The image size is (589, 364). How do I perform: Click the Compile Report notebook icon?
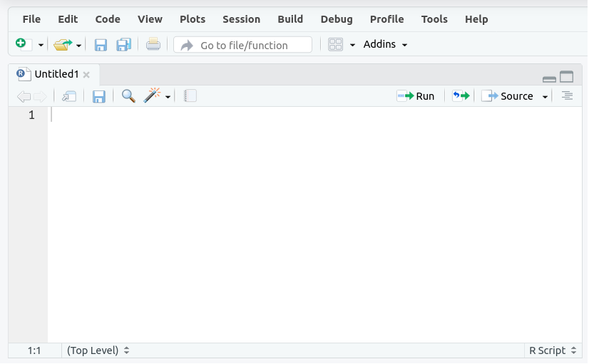[x=190, y=96]
